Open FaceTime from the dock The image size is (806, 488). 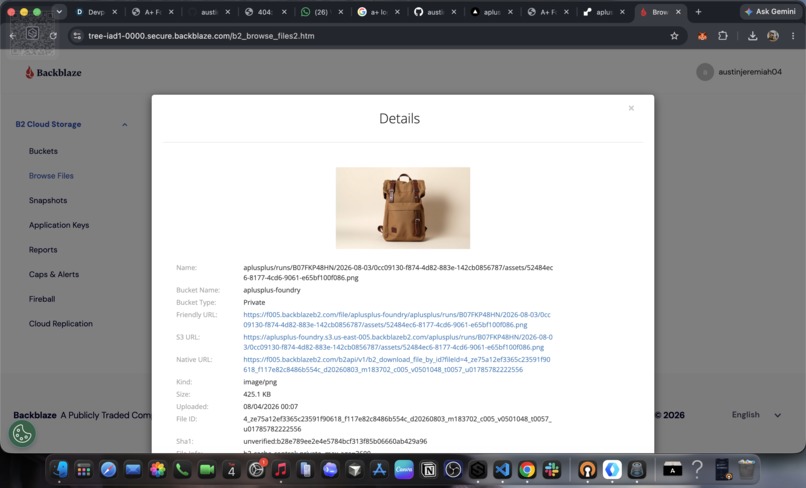click(207, 469)
